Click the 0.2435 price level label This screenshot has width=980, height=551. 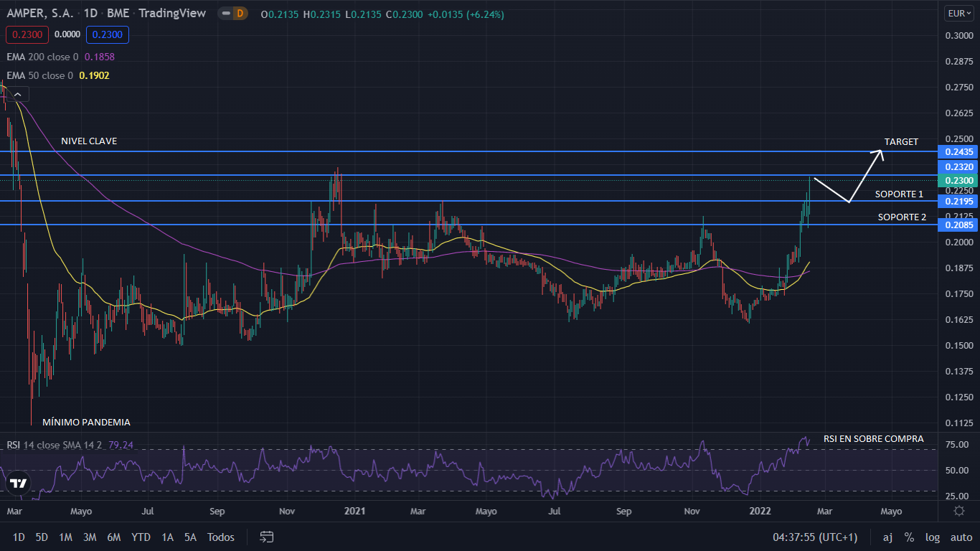959,152
